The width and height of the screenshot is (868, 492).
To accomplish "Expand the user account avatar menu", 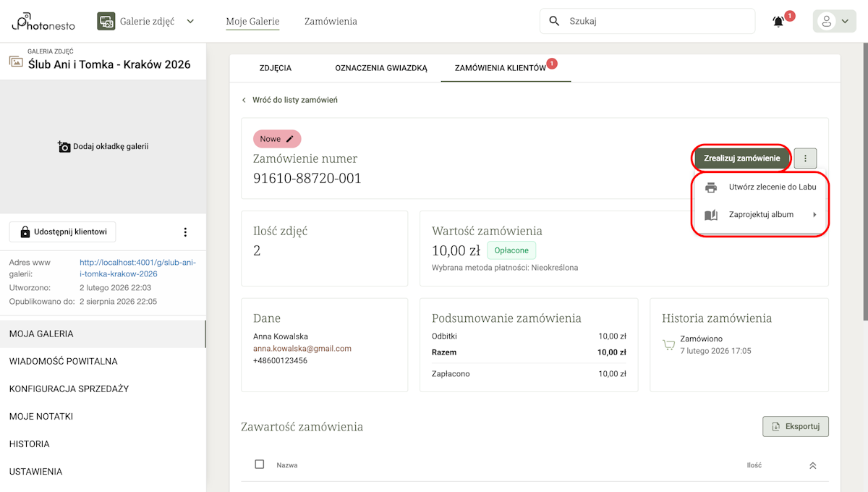I will (834, 22).
